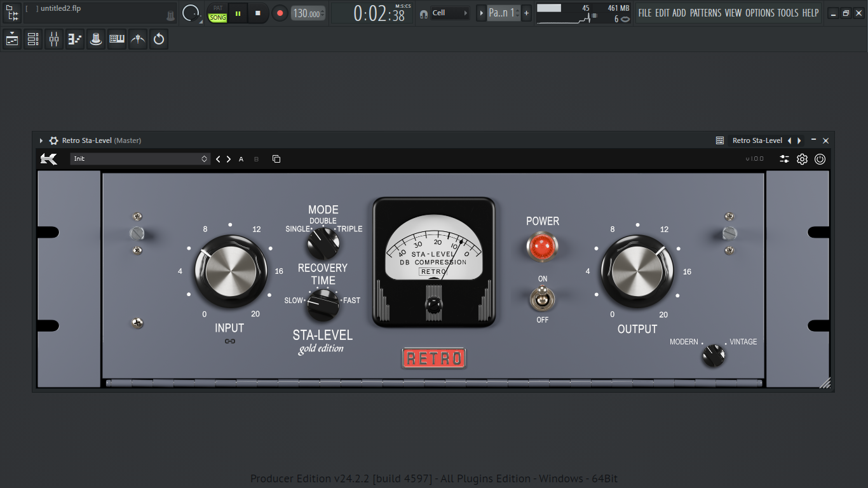868x488 pixels.
Task: Switch to PAT pattern mode
Action: (218, 8)
